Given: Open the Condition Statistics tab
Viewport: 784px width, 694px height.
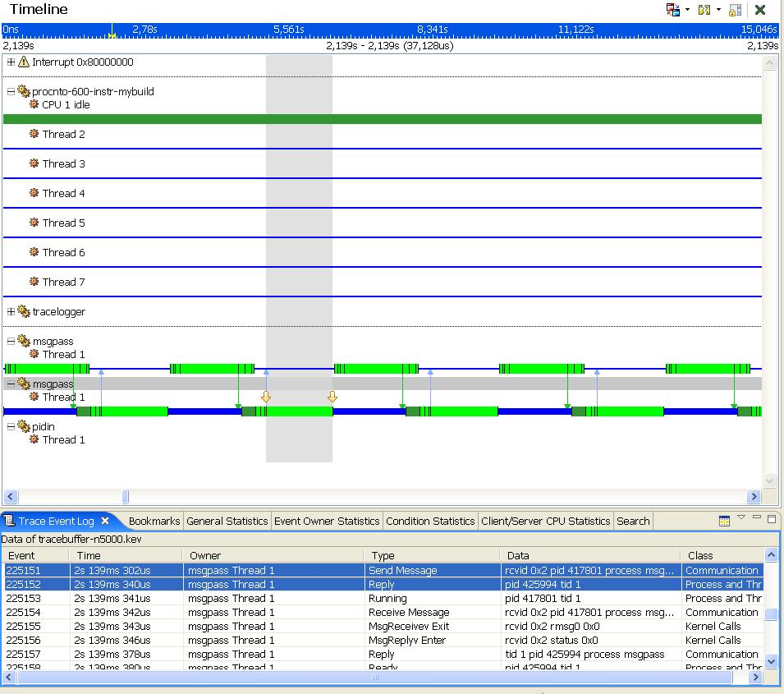Looking at the screenshot, I should click(x=430, y=521).
